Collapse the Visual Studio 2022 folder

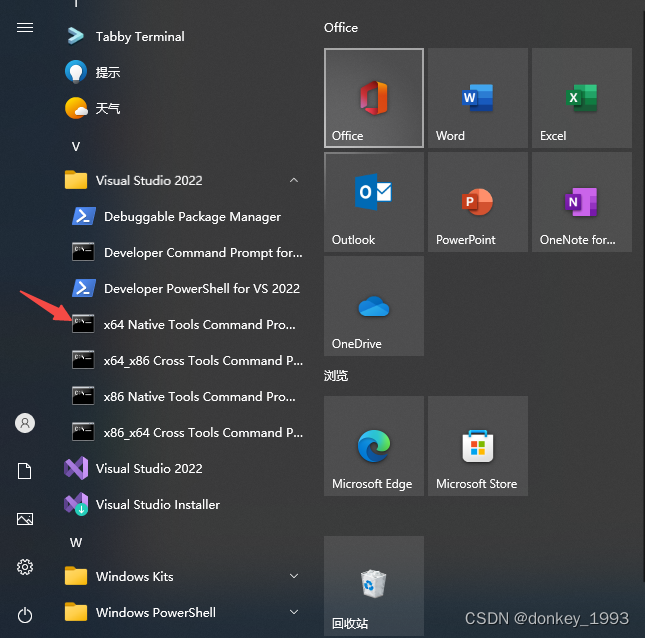pos(294,180)
